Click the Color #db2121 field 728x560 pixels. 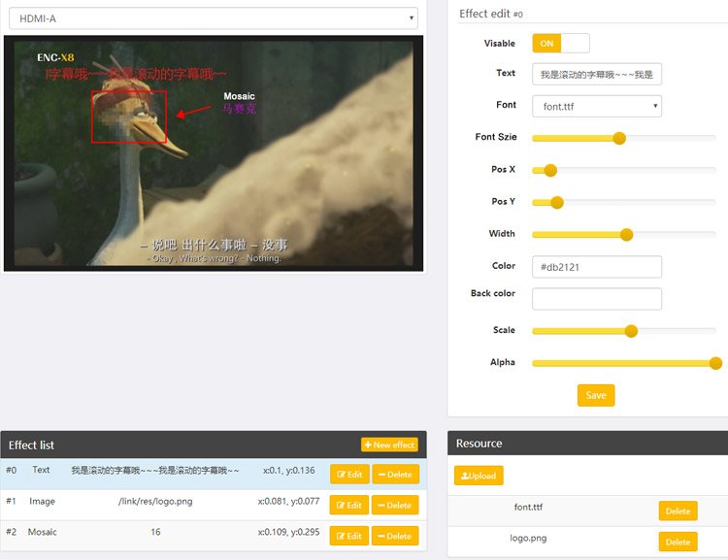point(597,267)
